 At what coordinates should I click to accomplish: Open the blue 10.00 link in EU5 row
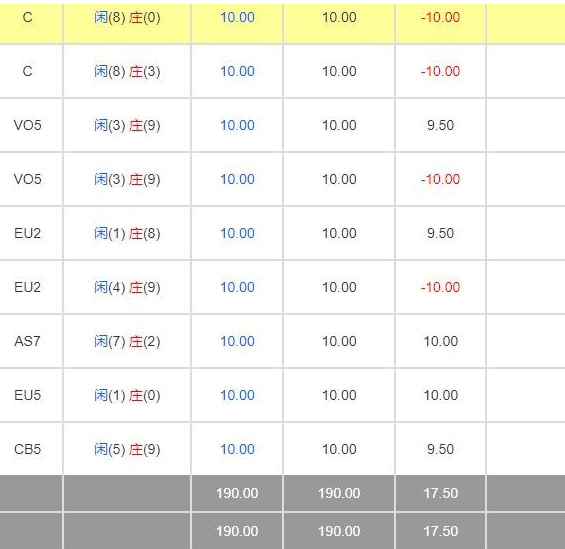[237, 395]
